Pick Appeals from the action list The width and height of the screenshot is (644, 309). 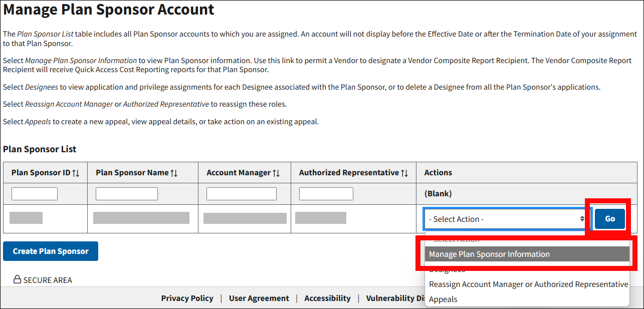pyautogui.click(x=443, y=299)
